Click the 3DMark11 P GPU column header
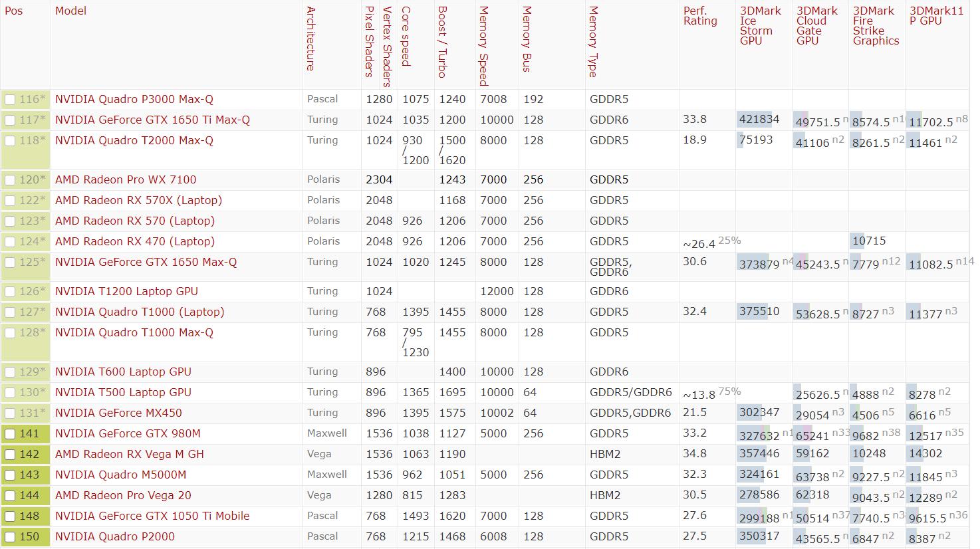Viewport: 980px width, 549px height. pos(935,16)
